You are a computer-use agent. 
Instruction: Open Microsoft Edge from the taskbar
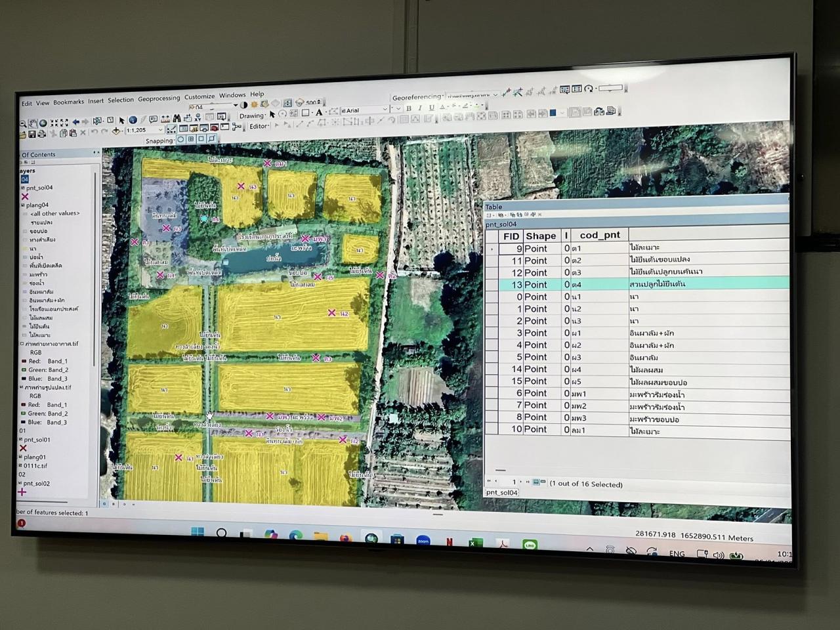[296, 535]
